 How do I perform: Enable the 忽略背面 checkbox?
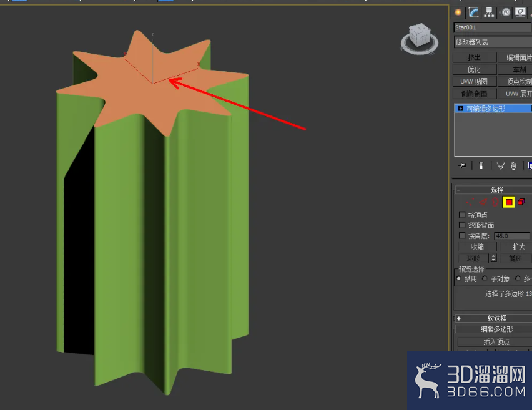pyautogui.click(x=462, y=225)
